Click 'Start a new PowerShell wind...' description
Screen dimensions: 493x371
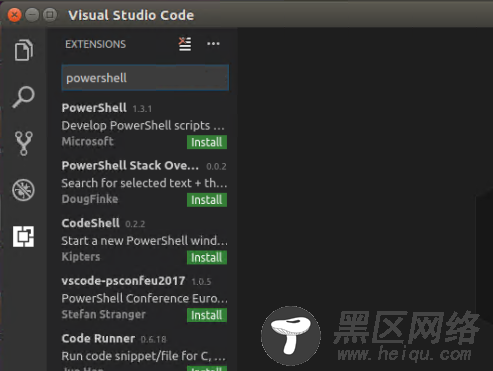(x=145, y=241)
